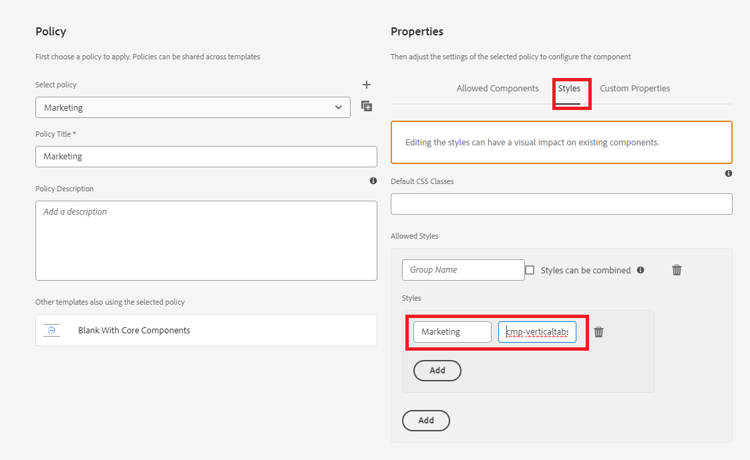Screen dimensions: 750x460
Task: Click the Policy Title input field
Action: coord(206,156)
